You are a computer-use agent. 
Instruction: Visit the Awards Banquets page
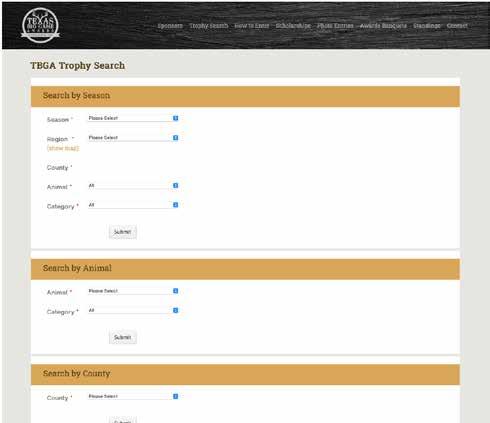point(383,26)
